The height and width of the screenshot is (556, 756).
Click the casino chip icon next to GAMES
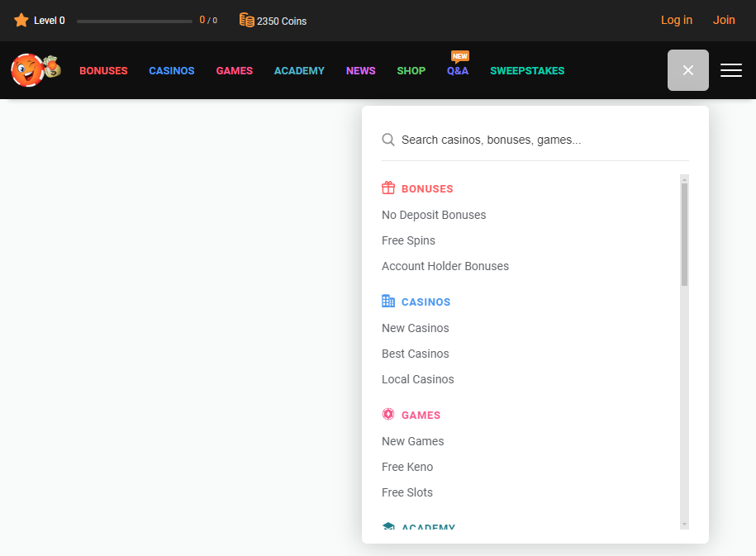[x=388, y=414]
